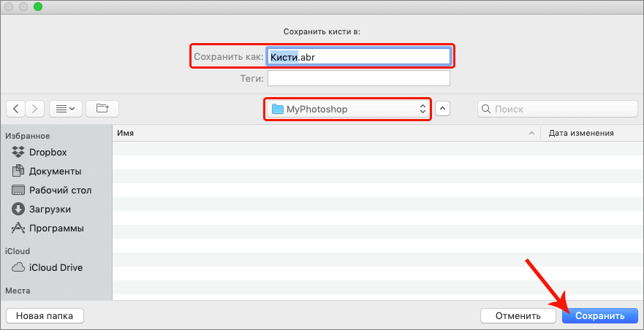Click the forward navigation arrow
The height and width of the screenshot is (330, 644).
pyautogui.click(x=35, y=109)
